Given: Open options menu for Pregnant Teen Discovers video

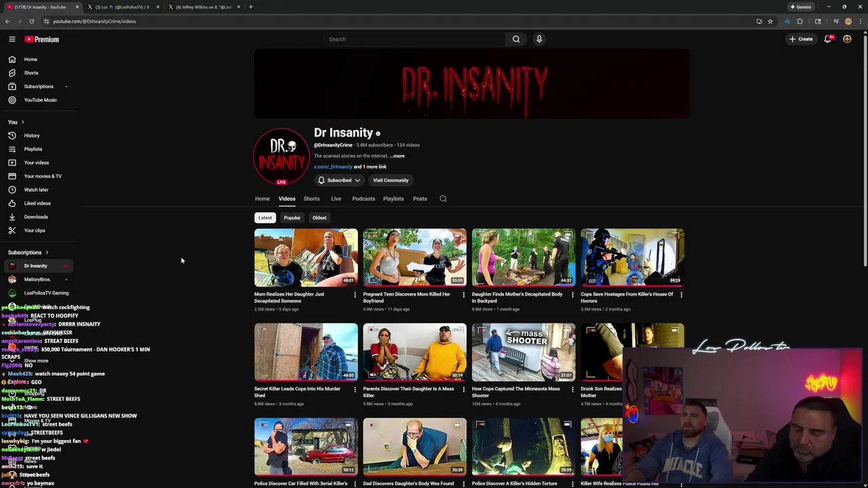Looking at the screenshot, I should pos(464,295).
